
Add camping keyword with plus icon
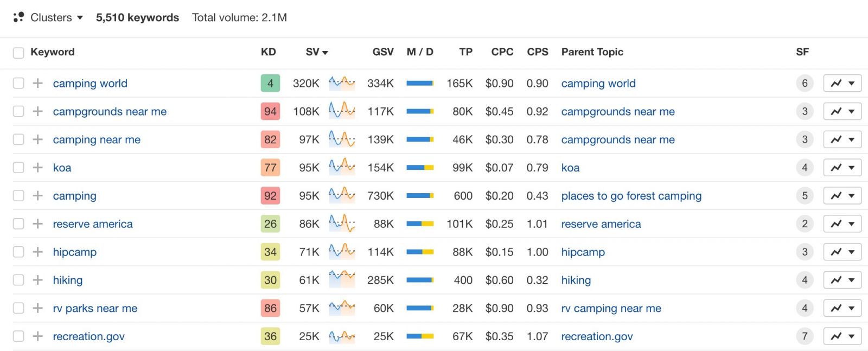click(37, 196)
